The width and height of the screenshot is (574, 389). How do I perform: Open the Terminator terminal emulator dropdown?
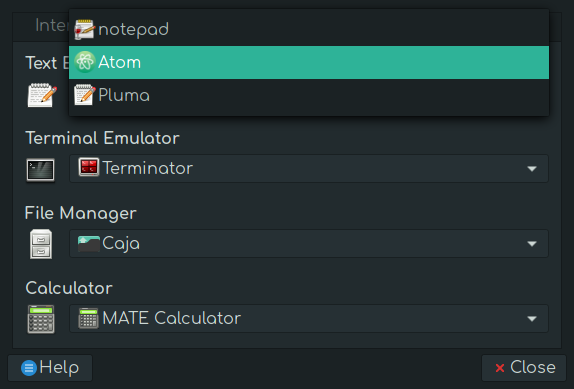coord(309,168)
